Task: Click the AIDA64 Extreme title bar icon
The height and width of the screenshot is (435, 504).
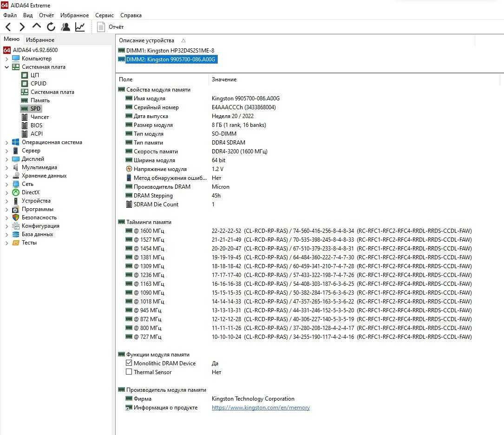Action: pyautogui.click(x=5, y=5)
